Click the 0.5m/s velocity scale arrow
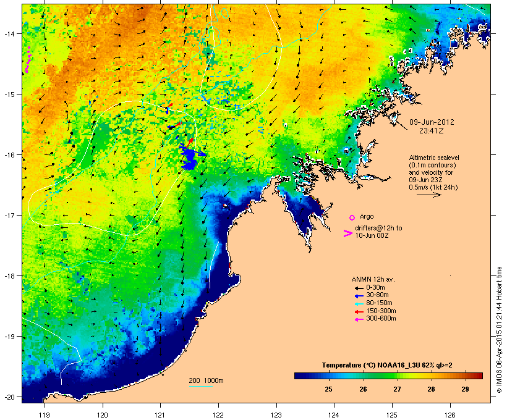Image resolution: width=507 pixels, height=420 pixels. point(429,195)
